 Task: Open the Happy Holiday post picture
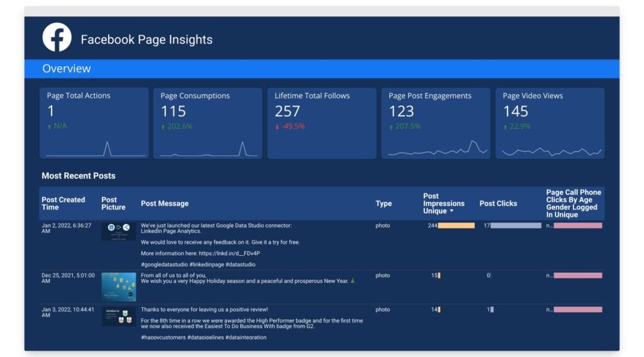[118, 287]
